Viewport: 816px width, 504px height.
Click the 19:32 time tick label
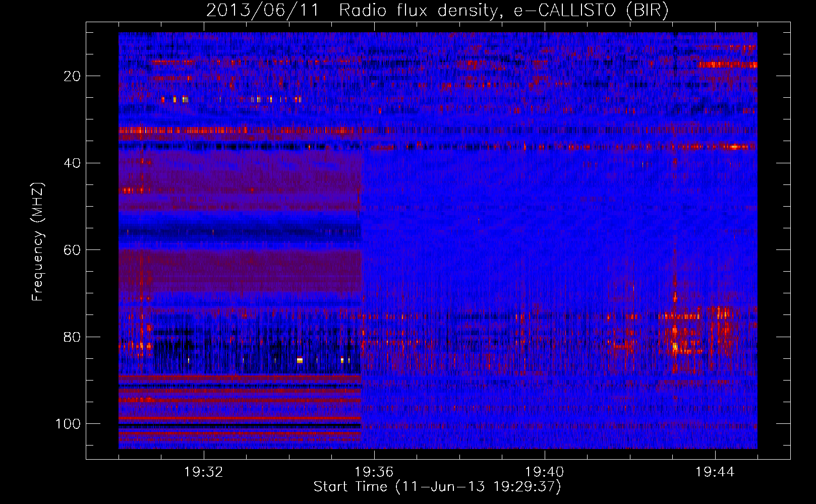204,472
